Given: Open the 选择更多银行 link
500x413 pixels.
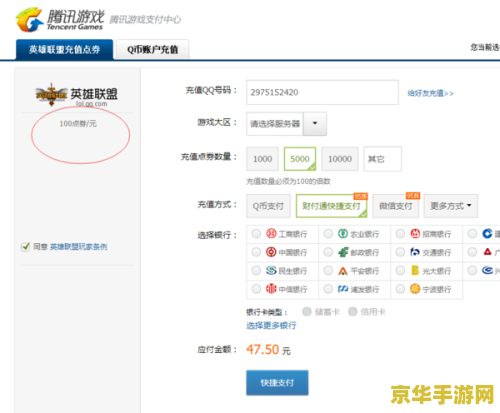Looking at the screenshot, I should [271, 325].
